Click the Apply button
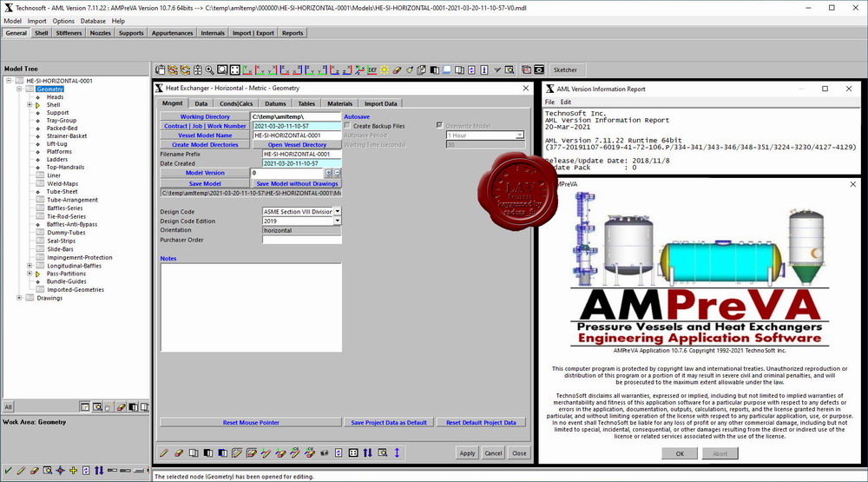The image size is (868, 482). click(467, 453)
